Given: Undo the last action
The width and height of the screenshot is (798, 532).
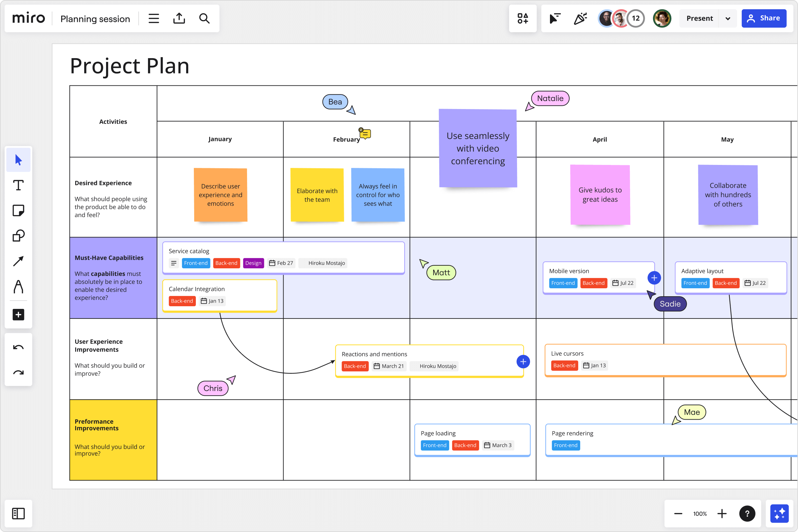Looking at the screenshot, I should click(18, 347).
